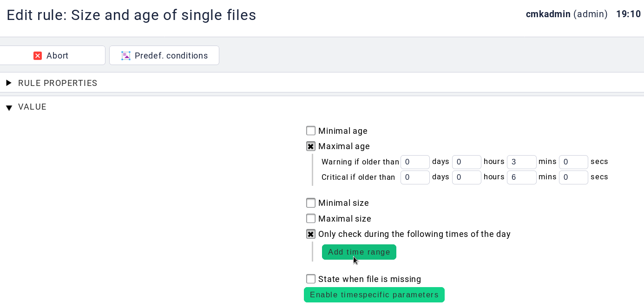Focus Critical days input field
The image size is (644, 308).
415,177
